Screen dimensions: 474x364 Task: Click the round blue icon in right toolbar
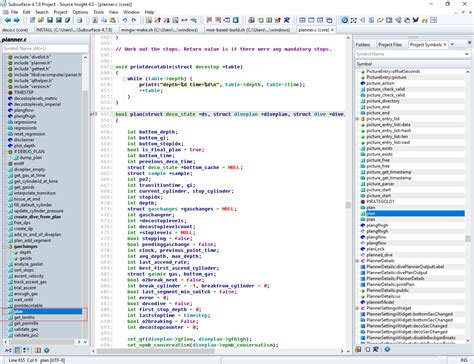(x=344, y=20)
